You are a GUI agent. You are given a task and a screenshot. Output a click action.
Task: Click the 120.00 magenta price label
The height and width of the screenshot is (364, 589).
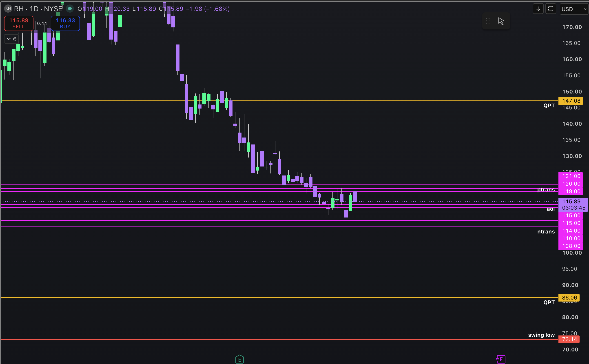[571, 184]
